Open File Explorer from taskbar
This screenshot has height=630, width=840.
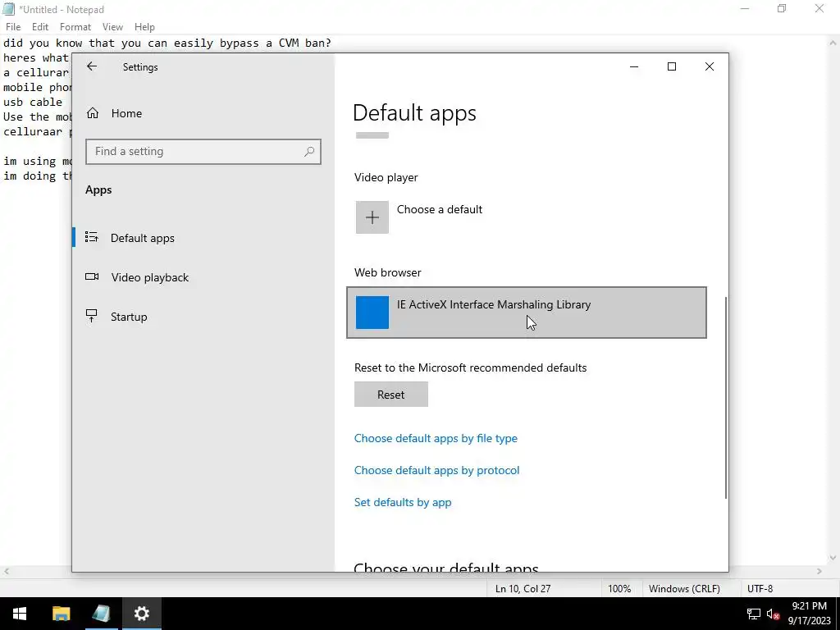[x=61, y=614]
